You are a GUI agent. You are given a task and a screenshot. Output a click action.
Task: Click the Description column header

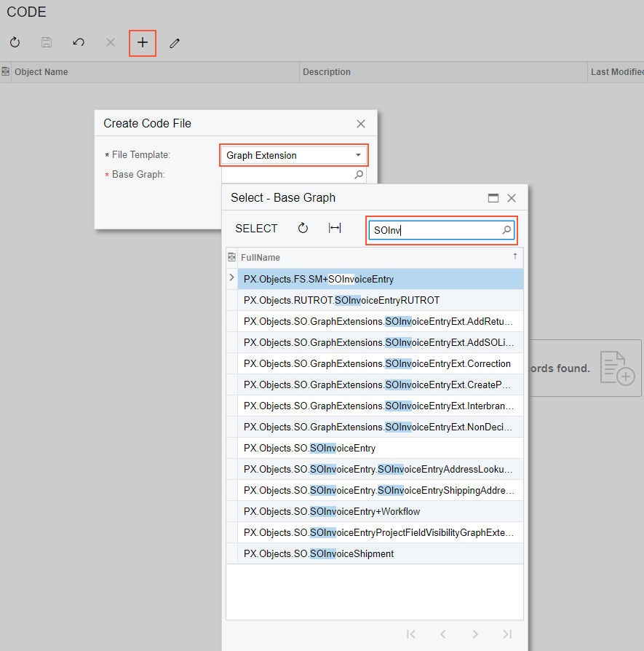coord(327,72)
